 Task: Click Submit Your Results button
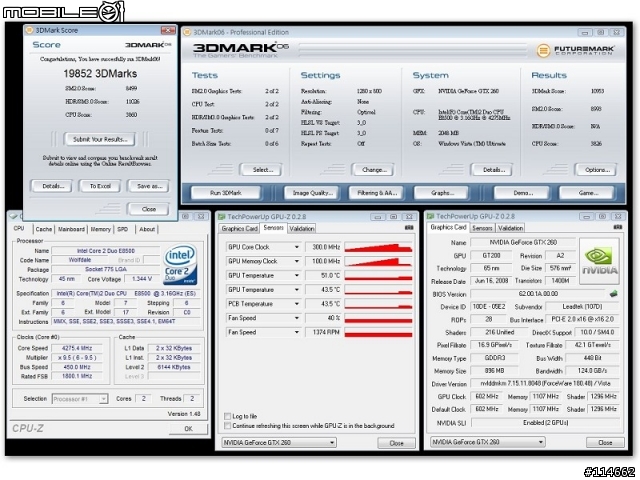coord(100,139)
